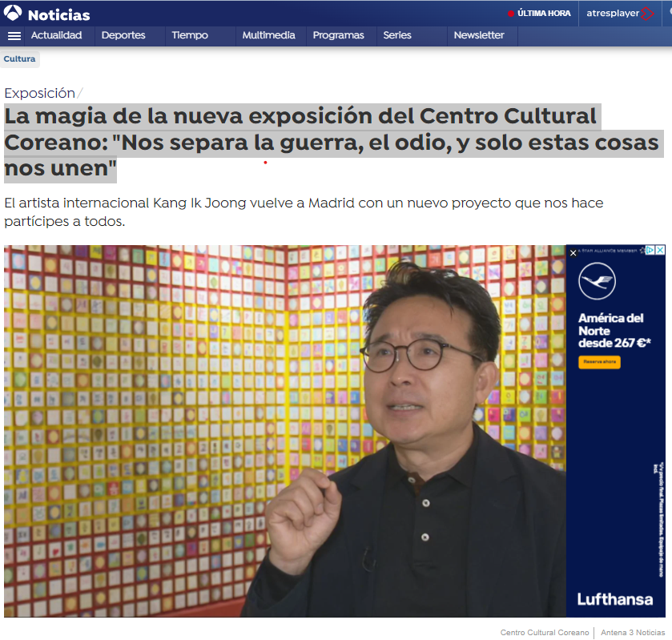This screenshot has height=640, width=672.
Task: Open the Deportes section
Action: click(x=123, y=35)
